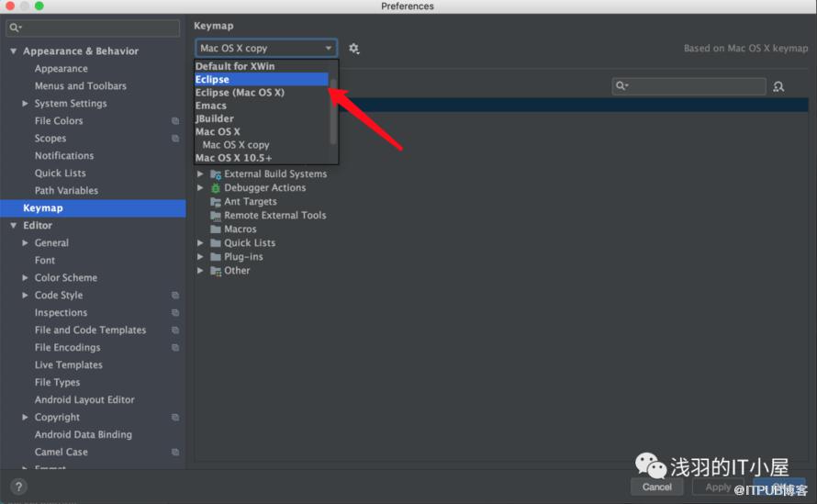817x504 pixels.
Task: Open Android Data Binding settings
Action: [x=83, y=434]
